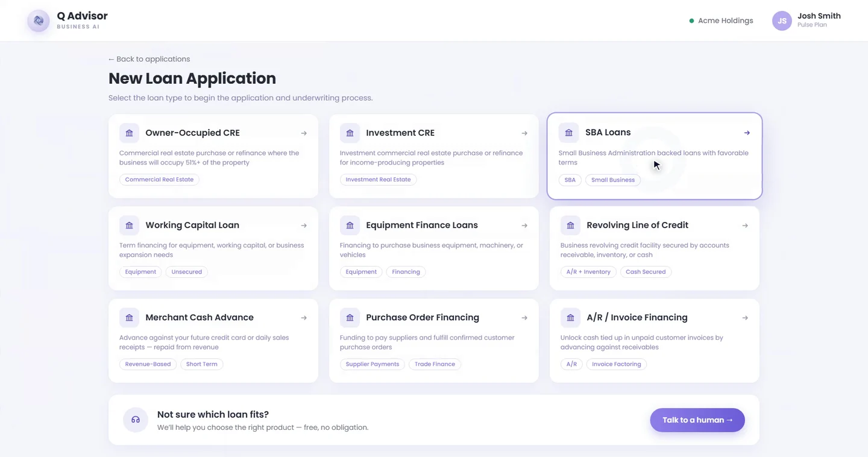Click the arrow on Owner-Occupied CRE card
The width and height of the screenshot is (868, 457).
(x=304, y=133)
